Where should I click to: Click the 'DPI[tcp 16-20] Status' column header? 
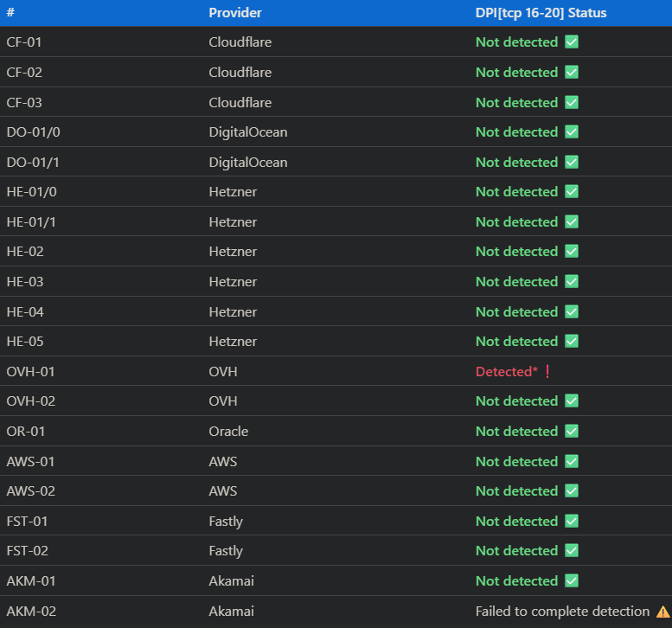(x=541, y=13)
